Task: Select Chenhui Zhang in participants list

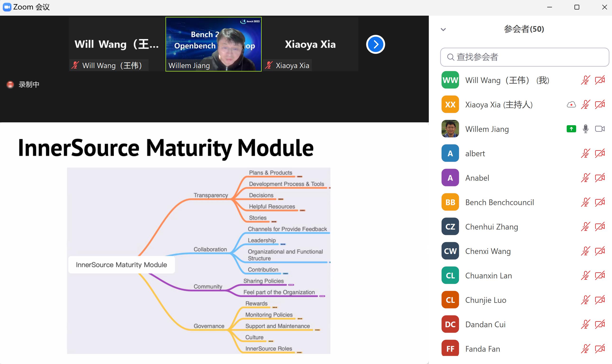Action: pos(491,227)
